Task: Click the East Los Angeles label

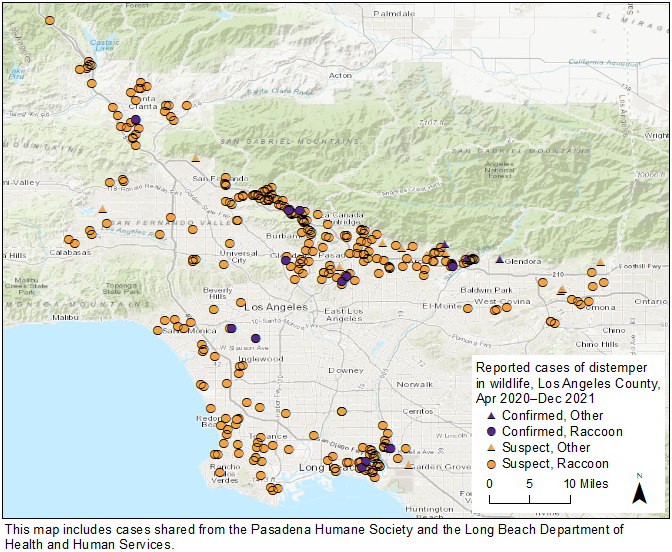Action: coord(344,315)
